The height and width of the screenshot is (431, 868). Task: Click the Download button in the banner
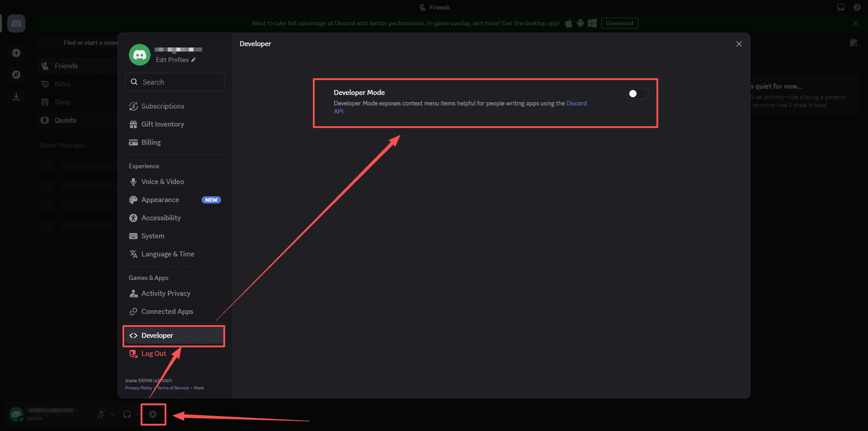pyautogui.click(x=619, y=23)
